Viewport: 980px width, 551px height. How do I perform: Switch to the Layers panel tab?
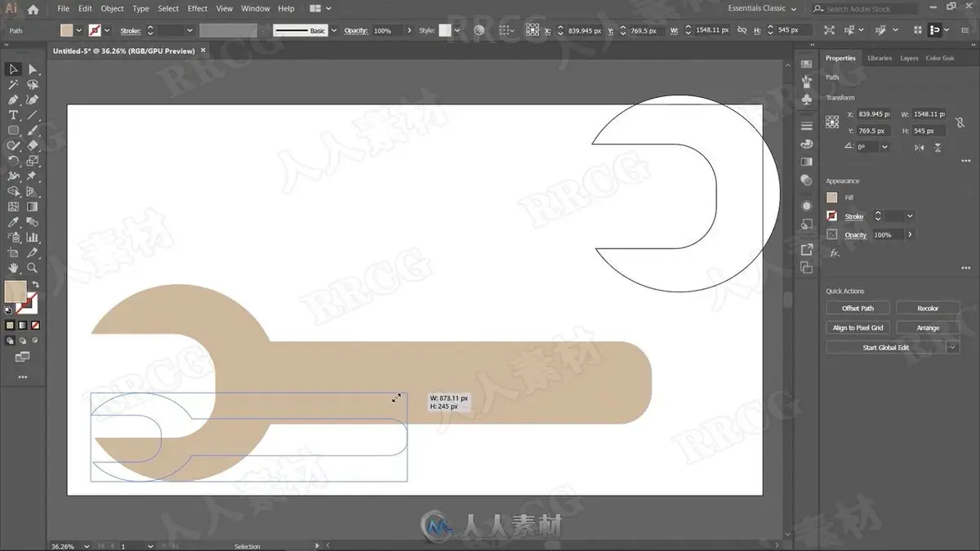(x=909, y=58)
